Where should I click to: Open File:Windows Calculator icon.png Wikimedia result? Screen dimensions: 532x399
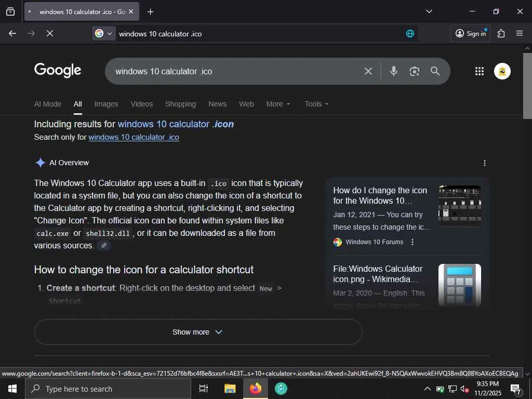[378, 274]
